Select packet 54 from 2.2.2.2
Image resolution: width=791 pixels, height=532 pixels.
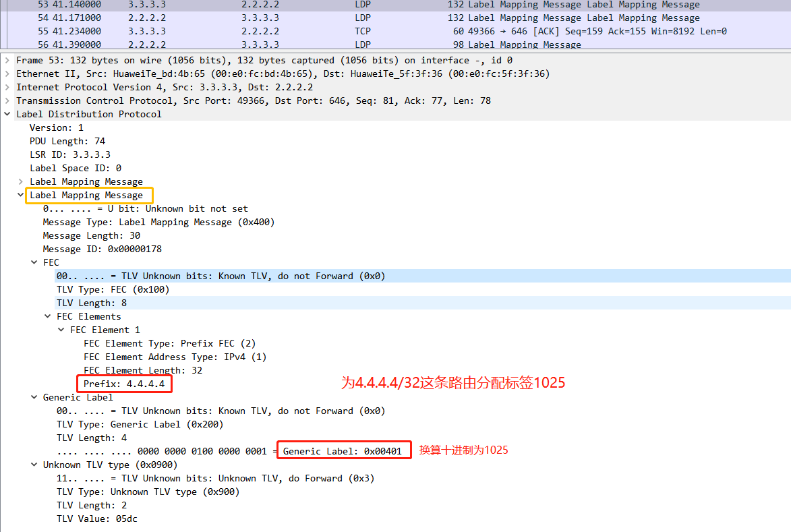[395, 18]
